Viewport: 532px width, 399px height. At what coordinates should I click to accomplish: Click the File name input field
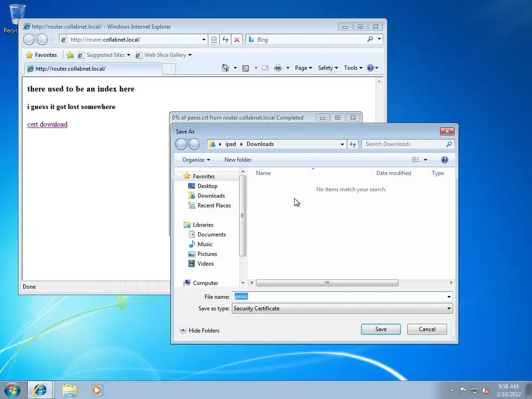342,297
